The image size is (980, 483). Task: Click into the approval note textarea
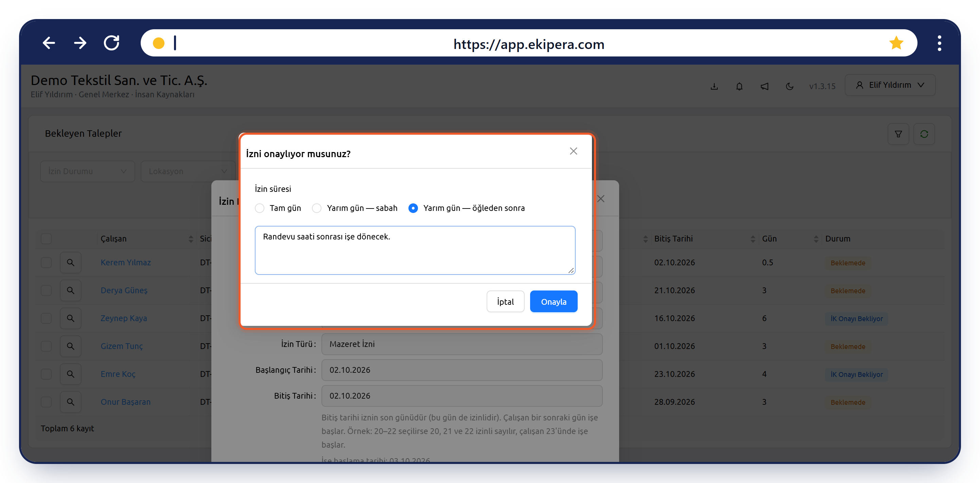click(415, 250)
